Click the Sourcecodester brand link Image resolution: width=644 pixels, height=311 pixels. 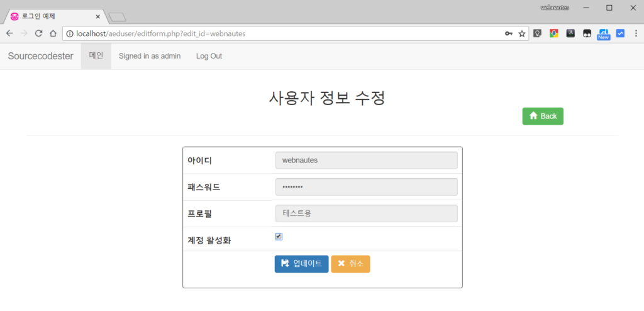coord(40,56)
